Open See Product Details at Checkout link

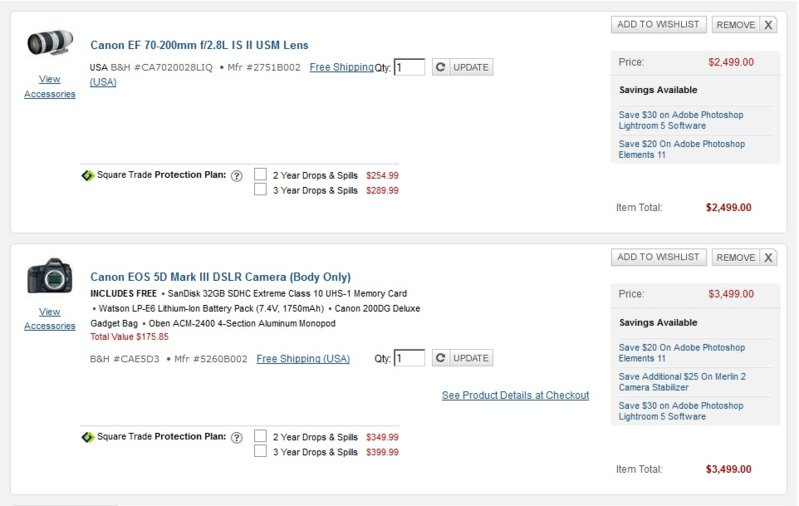coord(515,395)
